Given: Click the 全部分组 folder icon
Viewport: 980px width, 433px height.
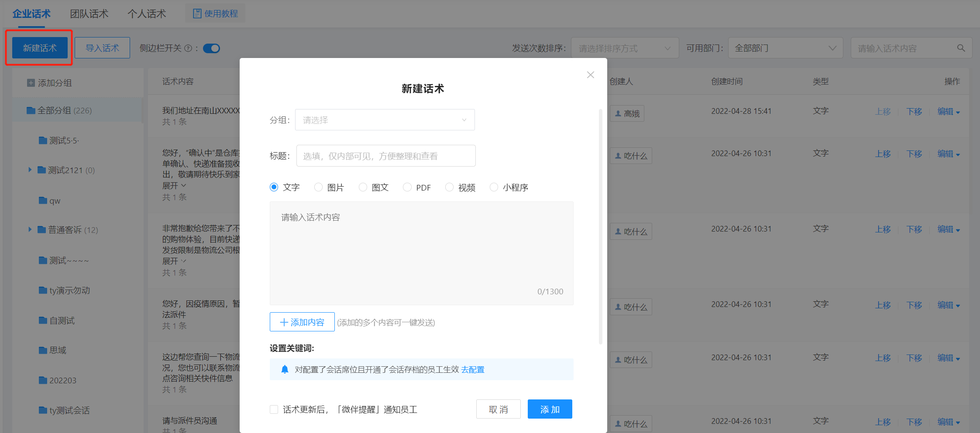Looking at the screenshot, I should pyautogui.click(x=31, y=110).
